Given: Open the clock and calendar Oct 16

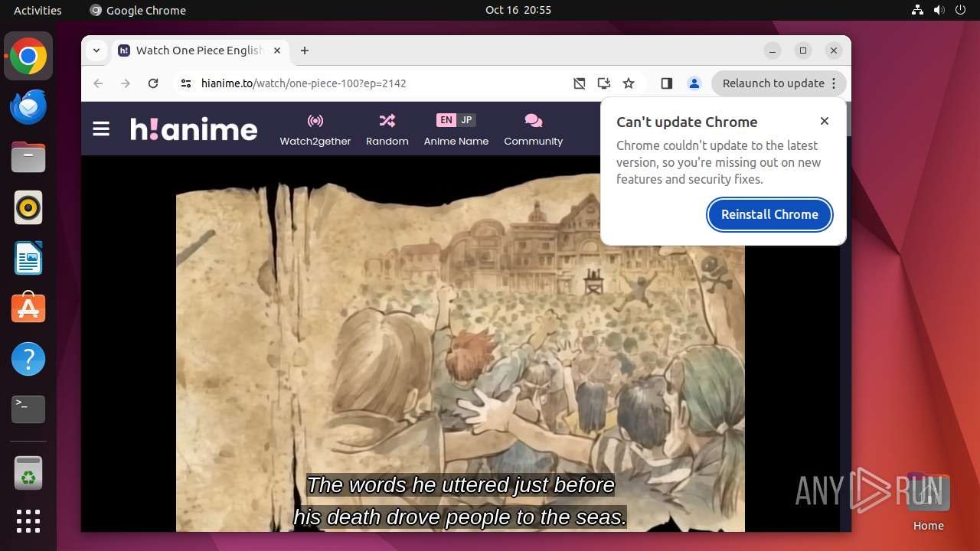Looking at the screenshot, I should point(518,10).
